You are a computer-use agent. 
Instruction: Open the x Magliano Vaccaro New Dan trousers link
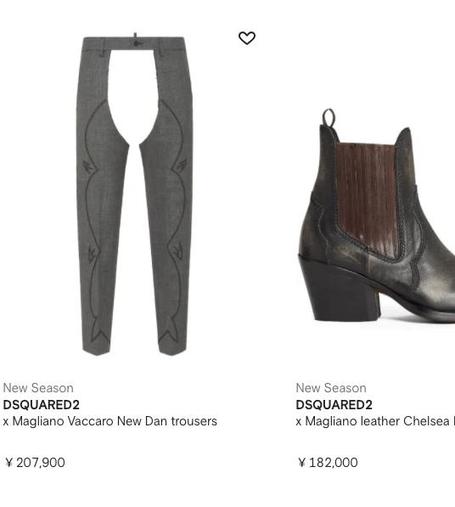(110, 421)
